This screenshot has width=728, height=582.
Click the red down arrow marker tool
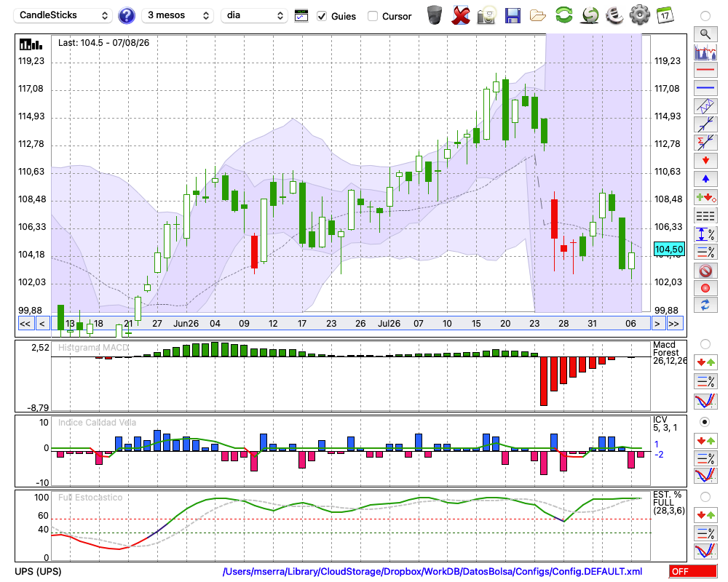pyautogui.click(x=705, y=161)
